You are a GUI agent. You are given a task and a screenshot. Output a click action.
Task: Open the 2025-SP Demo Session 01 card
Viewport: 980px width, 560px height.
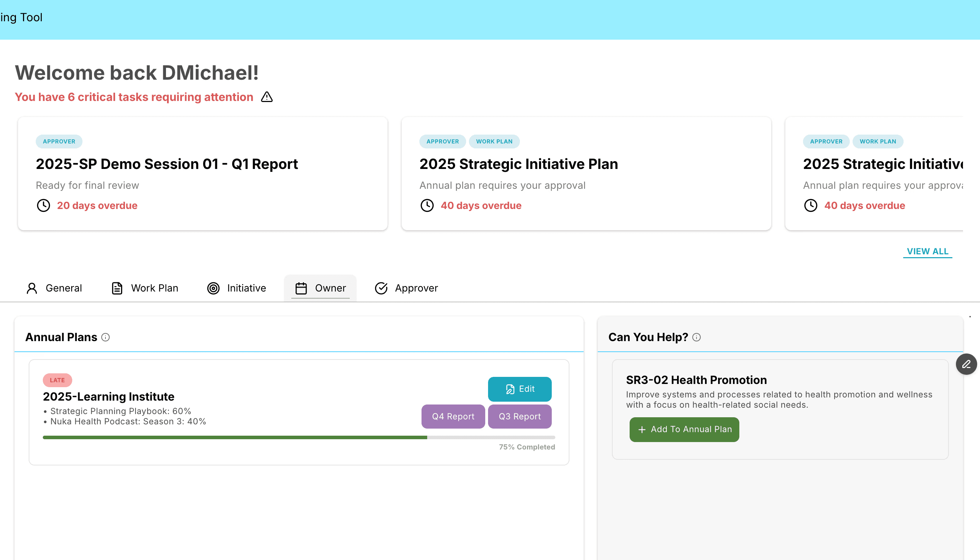[202, 174]
